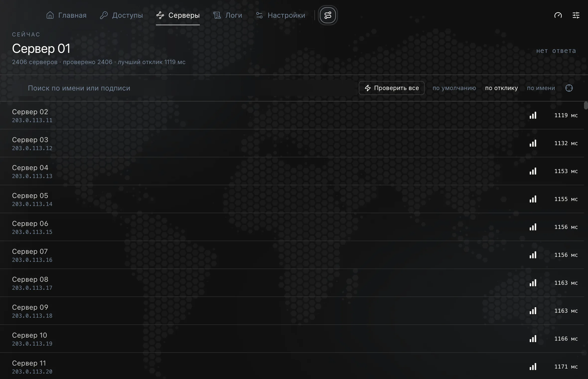Sort servers по умолчанию
The image size is (588, 379).
(x=454, y=88)
